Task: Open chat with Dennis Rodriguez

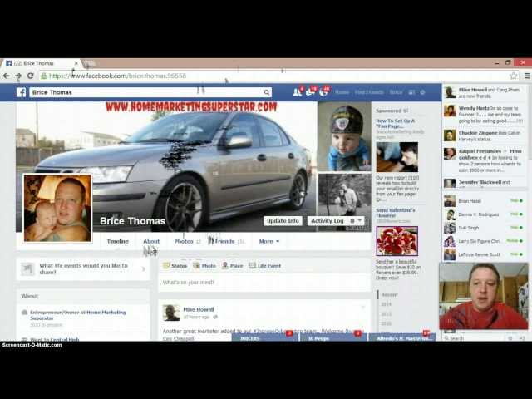Action: click(485, 214)
